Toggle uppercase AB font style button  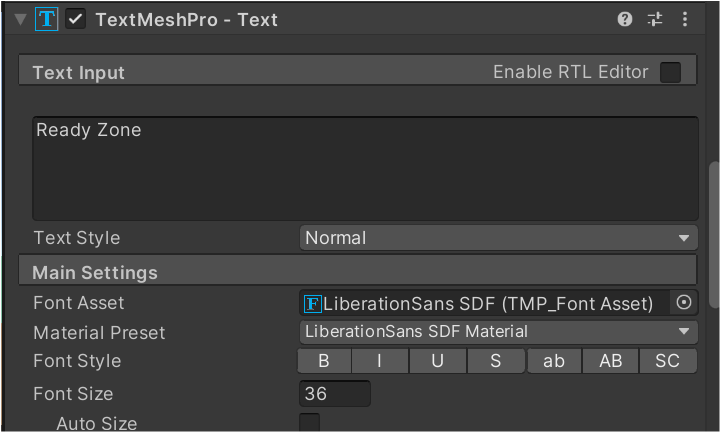[x=610, y=361]
